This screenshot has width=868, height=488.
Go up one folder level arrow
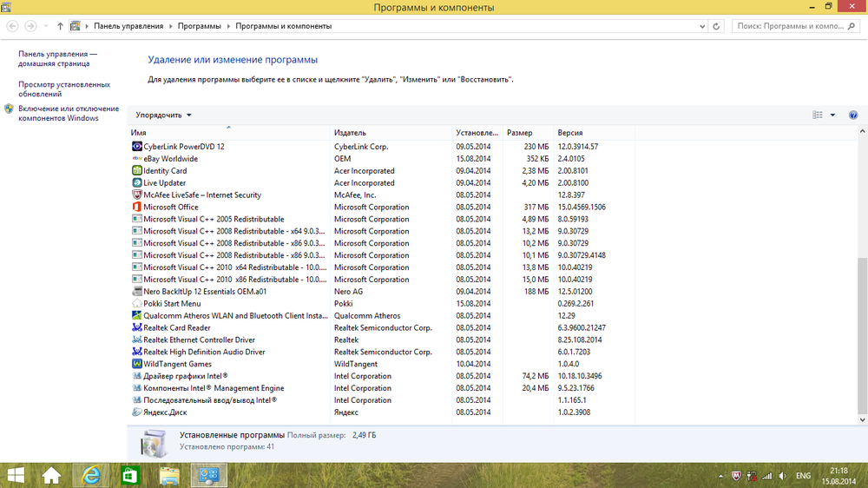tap(60, 26)
